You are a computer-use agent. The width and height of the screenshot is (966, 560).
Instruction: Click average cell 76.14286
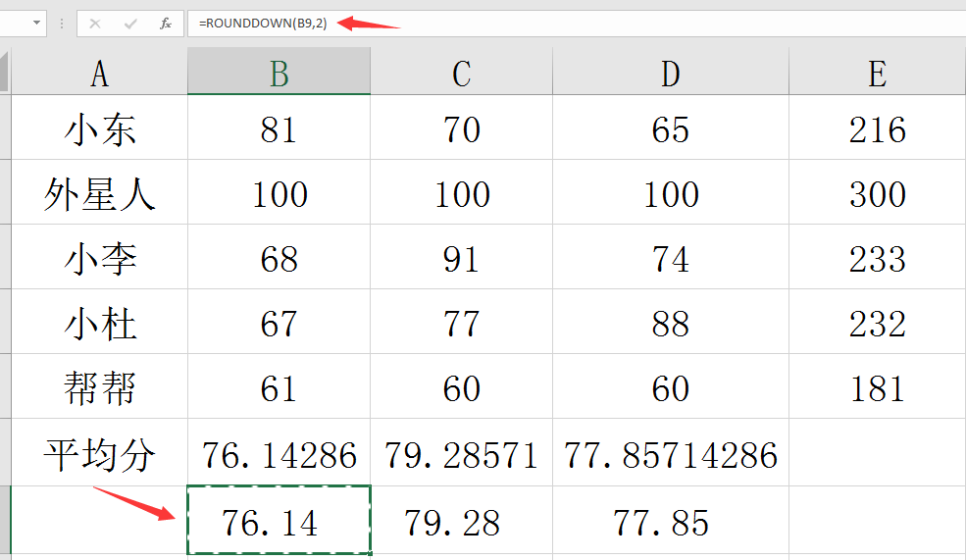tap(280, 452)
